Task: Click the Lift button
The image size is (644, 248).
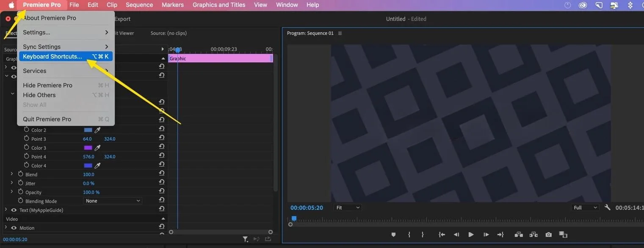Action: coord(519,234)
